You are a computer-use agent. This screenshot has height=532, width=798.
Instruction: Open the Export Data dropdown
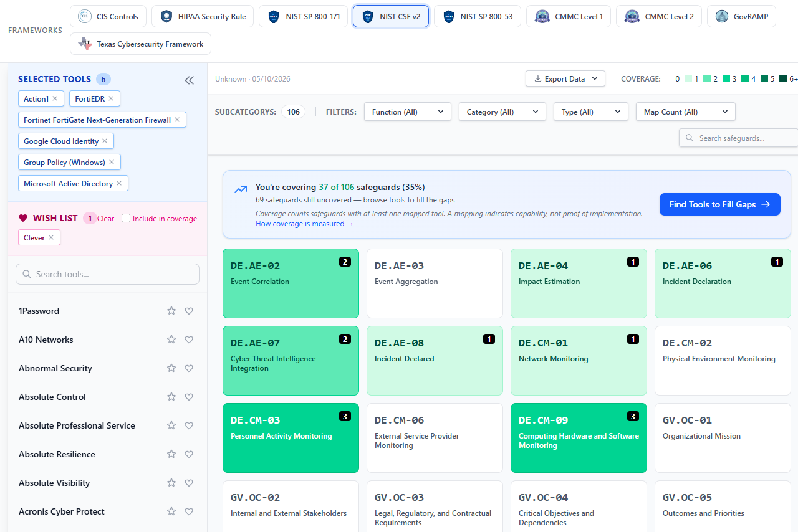click(565, 79)
